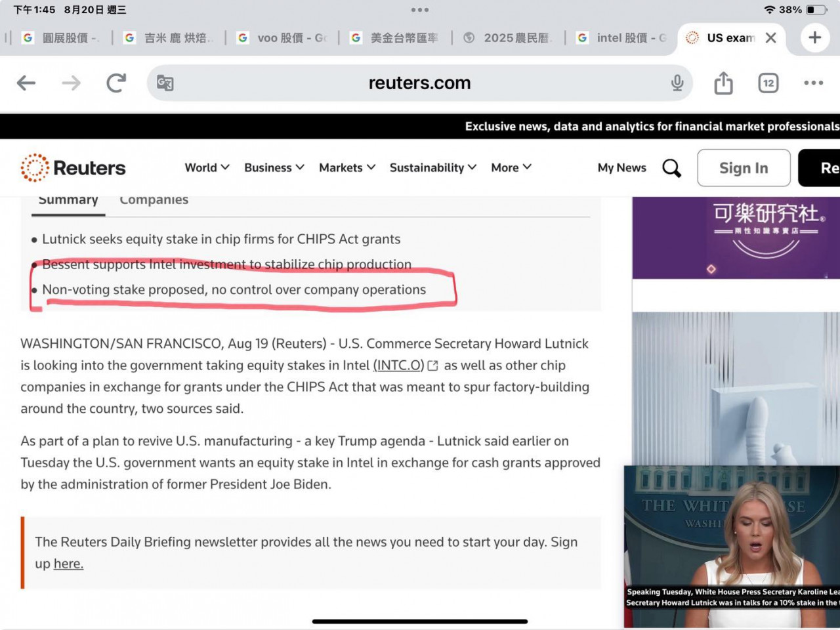Switch to the intel 股價 browser tab
This screenshot has height=630, width=840.
pyautogui.click(x=622, y=38)
